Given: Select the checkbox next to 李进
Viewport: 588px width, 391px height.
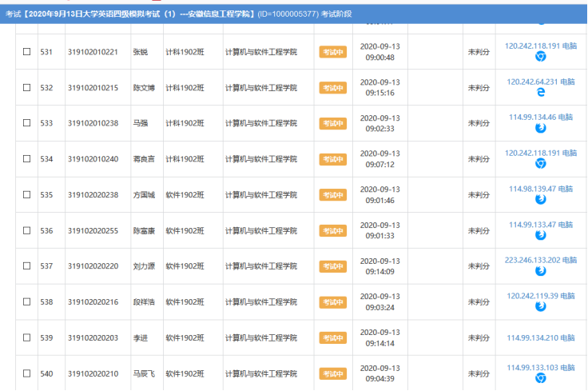Looking at the screenshot, I should pyautogui.click(x=26, y=338).
